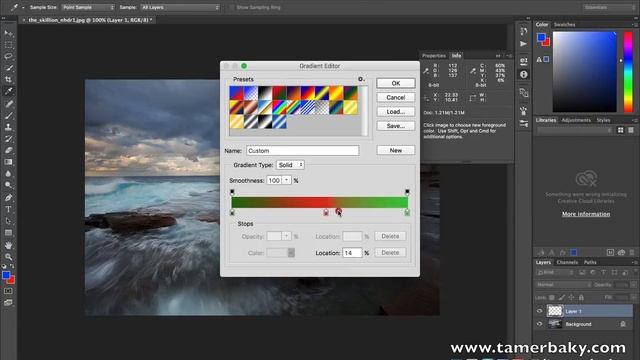The height and width of the screenshot is (360, 640).
Task: Select the Zoom tool
Action: click(x=9, y=257)
